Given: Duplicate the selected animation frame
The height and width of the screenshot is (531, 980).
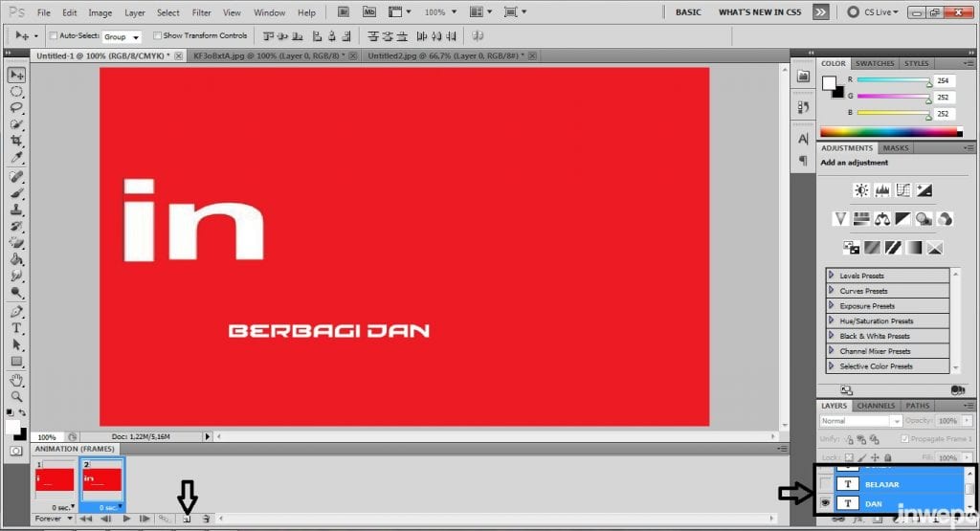Looking at the screenshot, I should click(187, 519).
